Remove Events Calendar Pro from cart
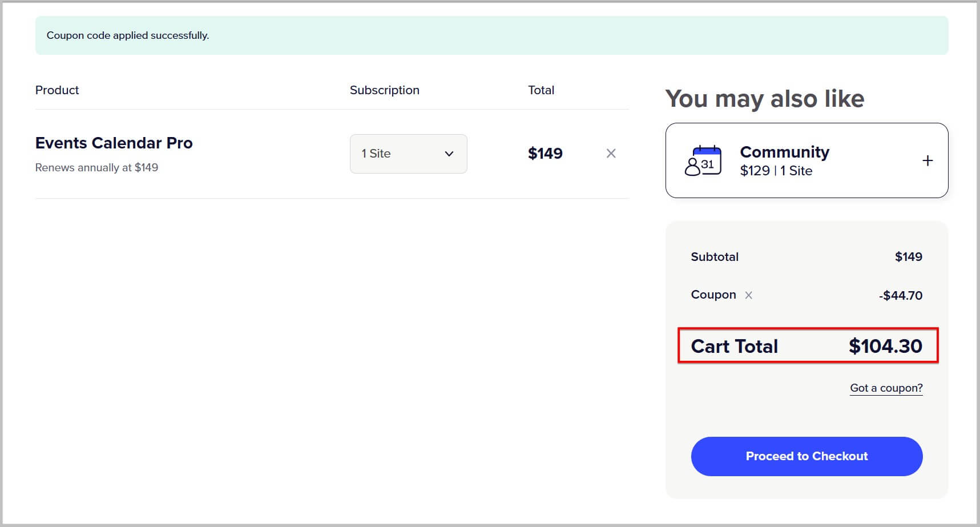Viewport: 980px width, 527px height. pyautogui.click(x=611, y=154)
